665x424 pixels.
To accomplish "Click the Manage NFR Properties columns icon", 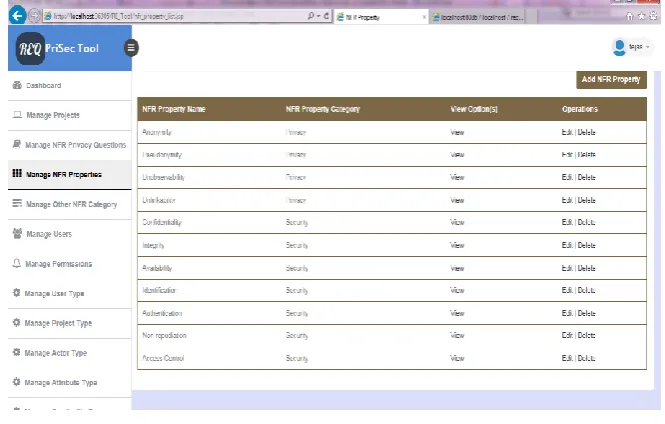I will (x=17, y=173).
